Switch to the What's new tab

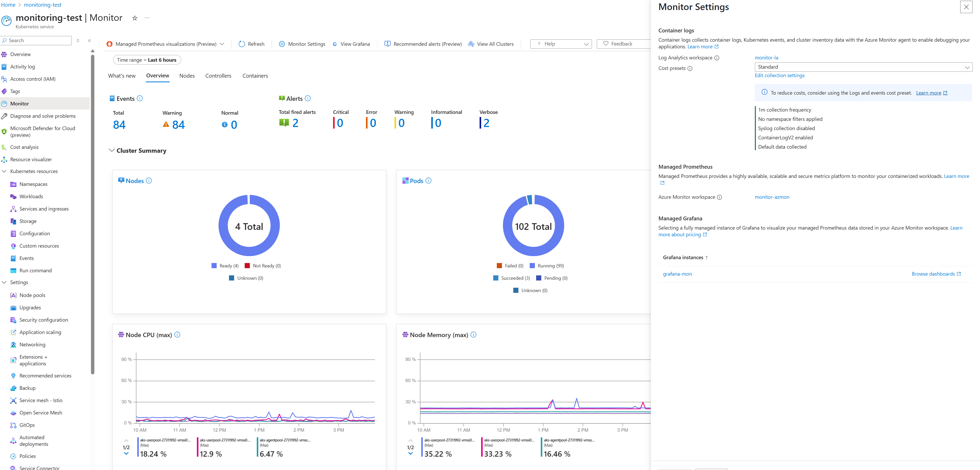[x=122, y=76]
